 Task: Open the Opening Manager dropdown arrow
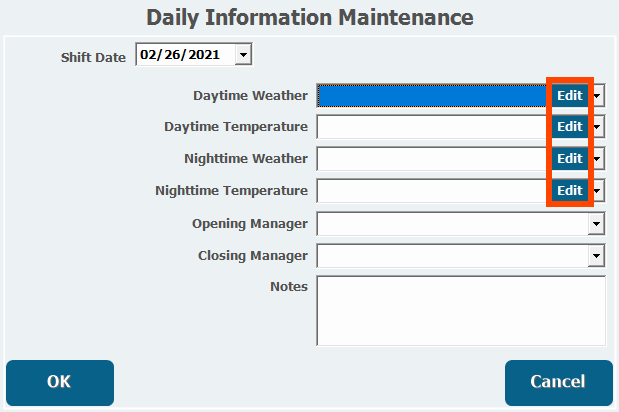[596, 224]
